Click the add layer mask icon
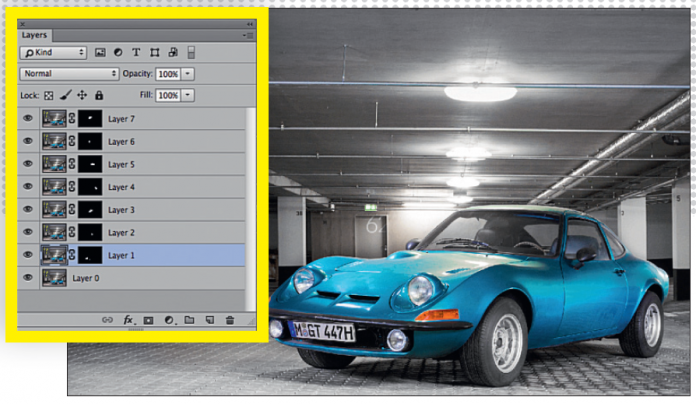Image resolution: width=696 pixels, height=404 pixels. pos(148,320)
